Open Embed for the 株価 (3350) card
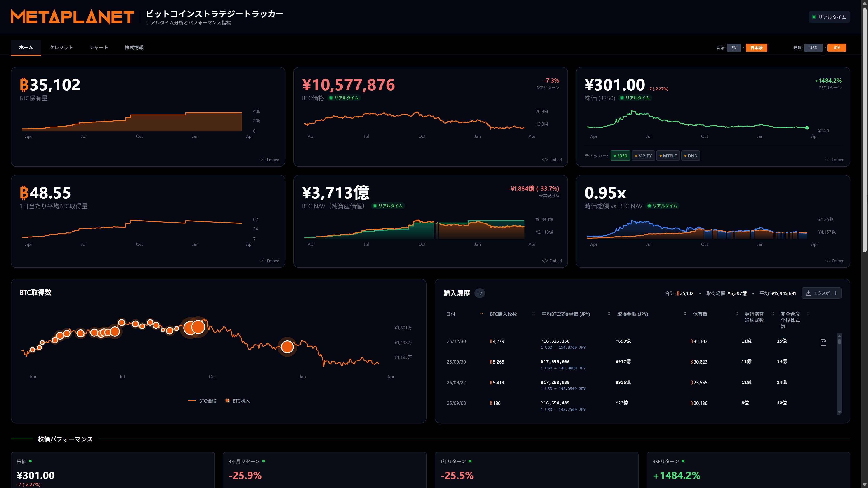868x488 pixels. [x=834, y=160]
